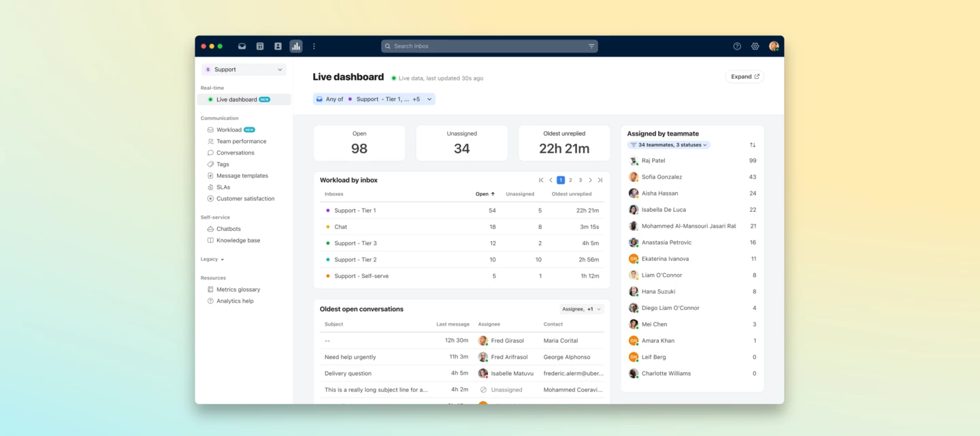Expand the Legacy section
Image resolution: width=980 pixels, height=436 pixels.
tap(212, 260)
